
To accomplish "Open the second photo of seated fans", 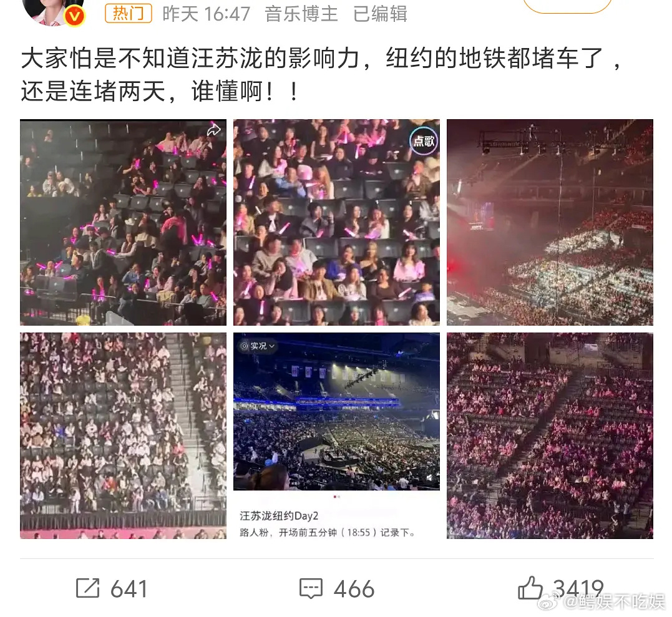I will coord(336,222).
